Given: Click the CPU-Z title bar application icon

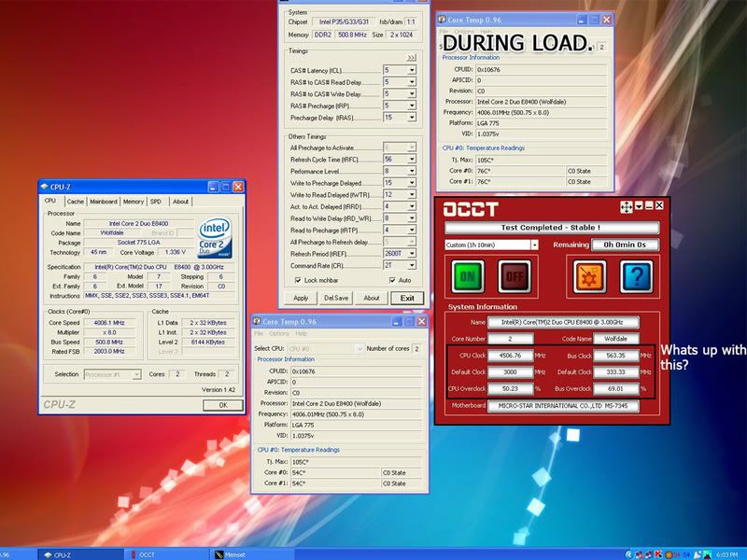Looking at the screenshot, I should pyautogui.click(x=45, y=187).
